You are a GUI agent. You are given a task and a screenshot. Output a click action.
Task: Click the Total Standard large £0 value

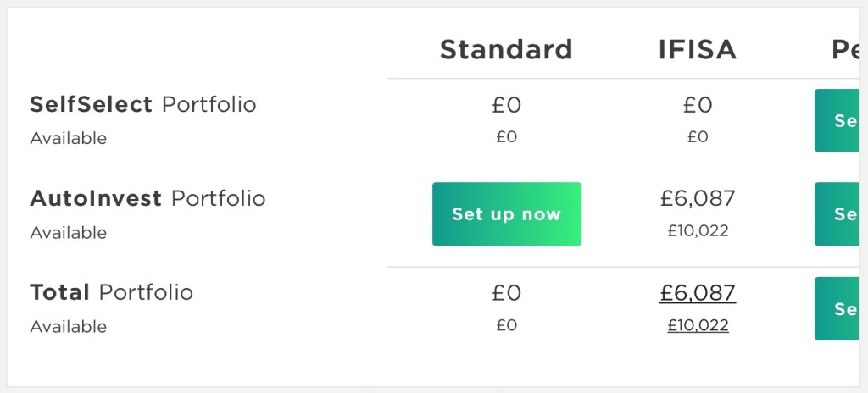[x=506, y=293]
